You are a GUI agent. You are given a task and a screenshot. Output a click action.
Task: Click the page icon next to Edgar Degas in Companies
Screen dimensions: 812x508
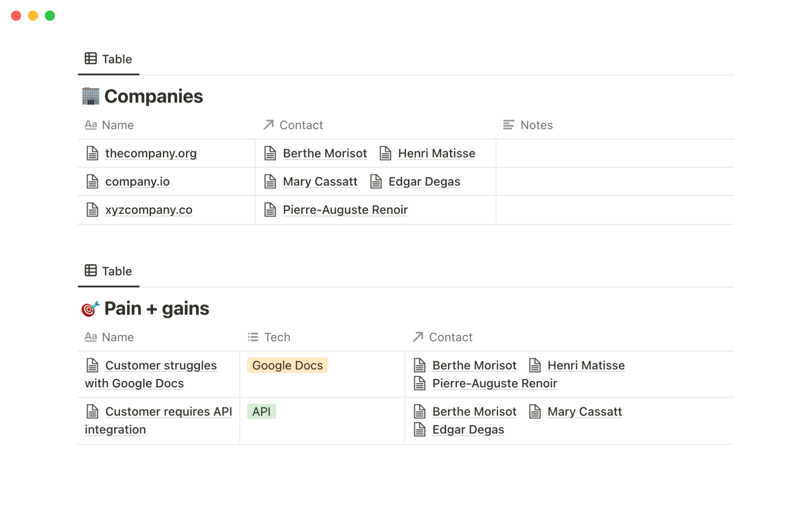[x=376, y=182]
